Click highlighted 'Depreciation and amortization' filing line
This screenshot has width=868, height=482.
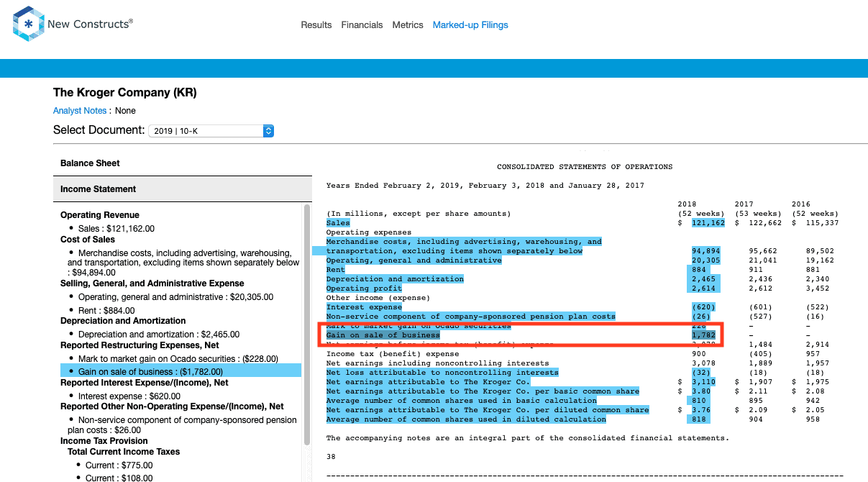(x=395, y=279)
